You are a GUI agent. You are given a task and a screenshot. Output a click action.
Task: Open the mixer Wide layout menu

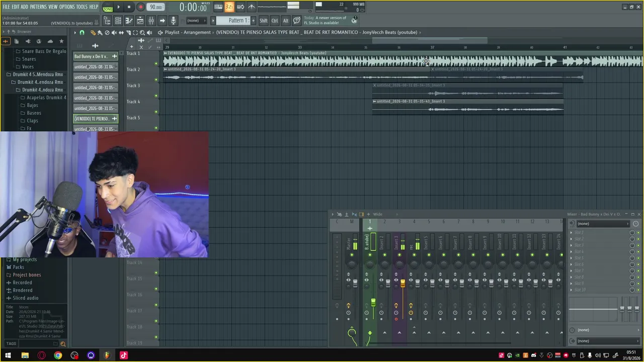tap(377, 214)
